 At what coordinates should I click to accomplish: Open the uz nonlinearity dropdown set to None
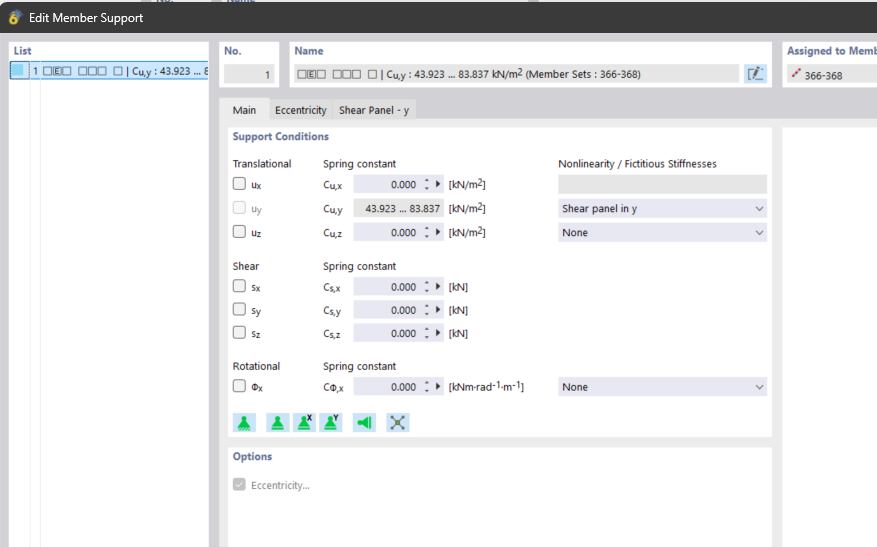[662, 233]
